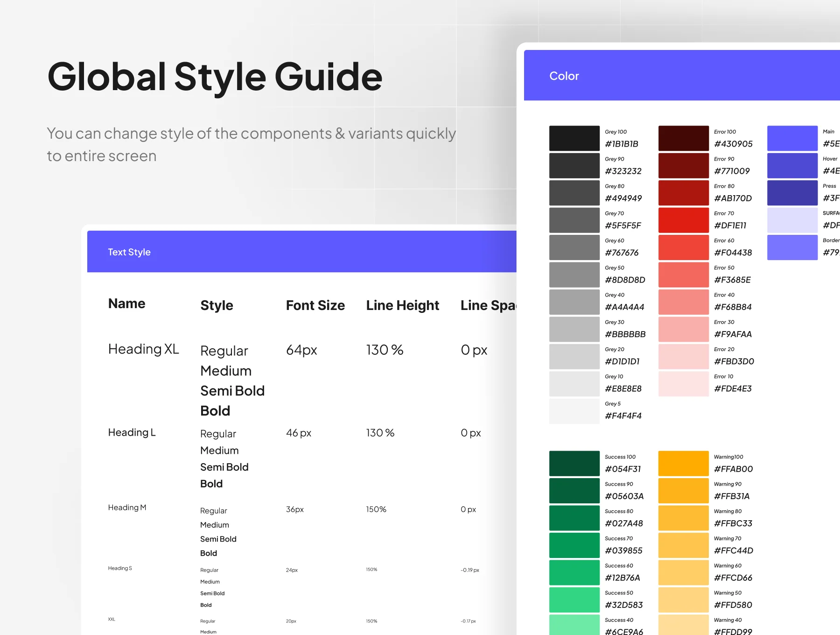Click the Style column header

pyautogui.click(x=217, y=305)
